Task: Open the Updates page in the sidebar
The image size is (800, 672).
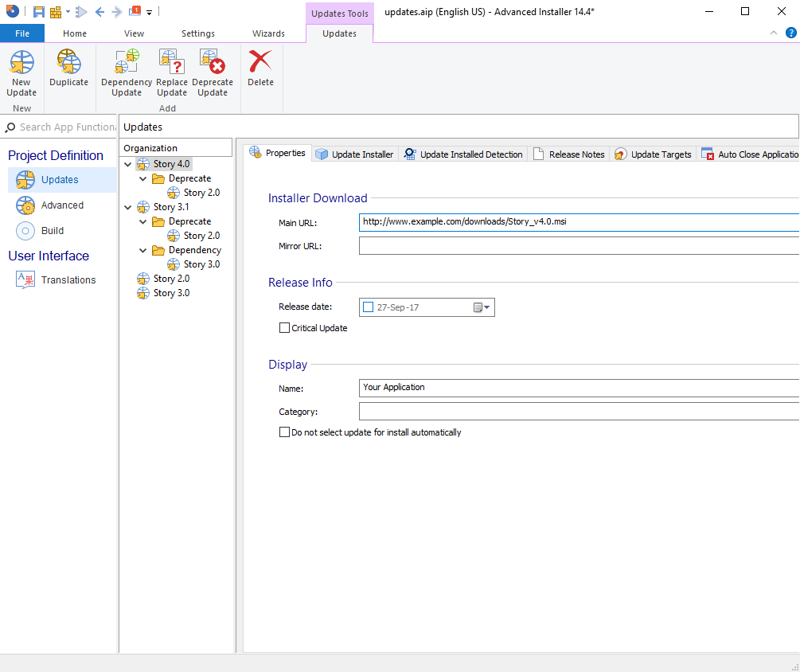Action: 62,180
